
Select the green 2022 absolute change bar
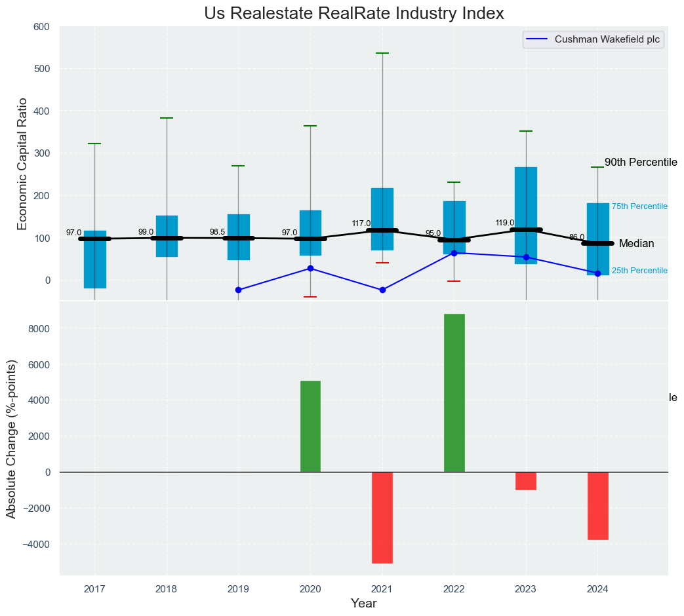coord(454,393)
